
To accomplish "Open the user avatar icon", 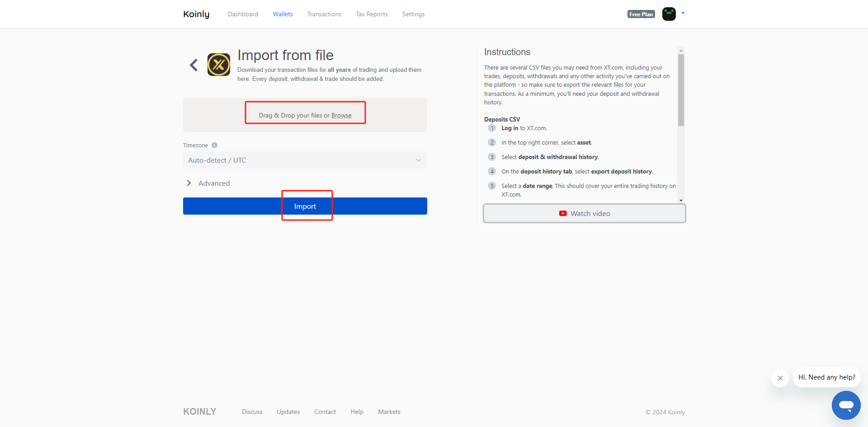I will click(x=669, y=14).
